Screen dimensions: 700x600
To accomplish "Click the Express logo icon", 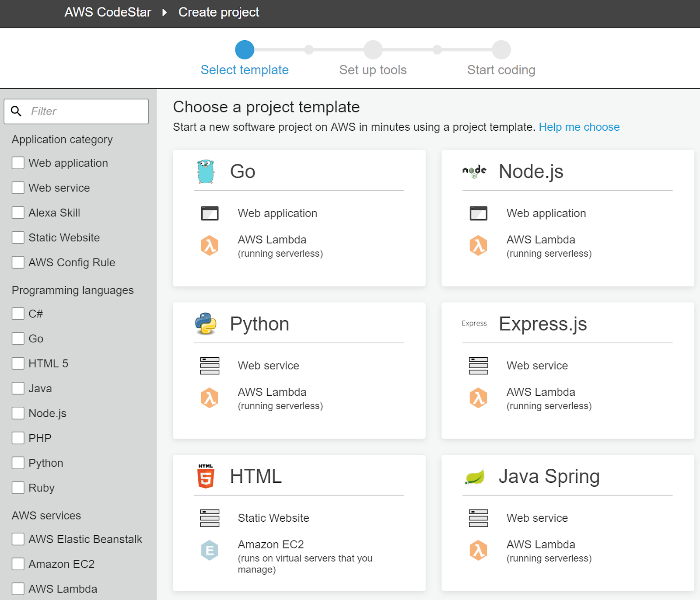I will pos(474,324).
